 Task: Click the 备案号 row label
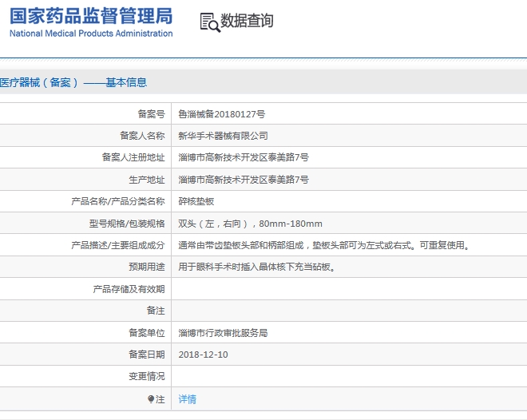[x=151, y=114]
